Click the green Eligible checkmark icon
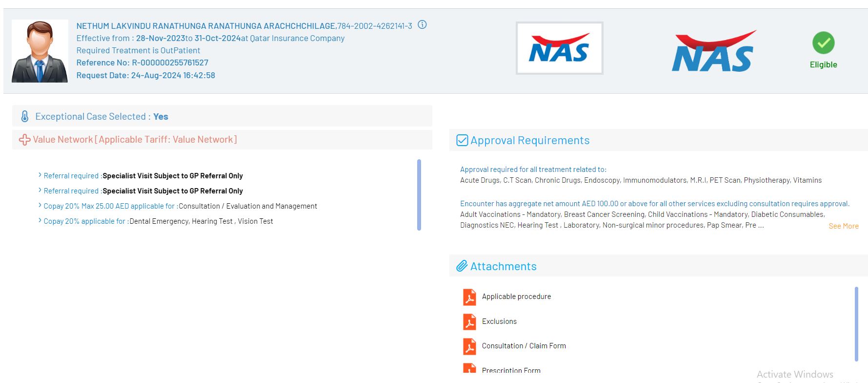868x383 pixels. 823,43
